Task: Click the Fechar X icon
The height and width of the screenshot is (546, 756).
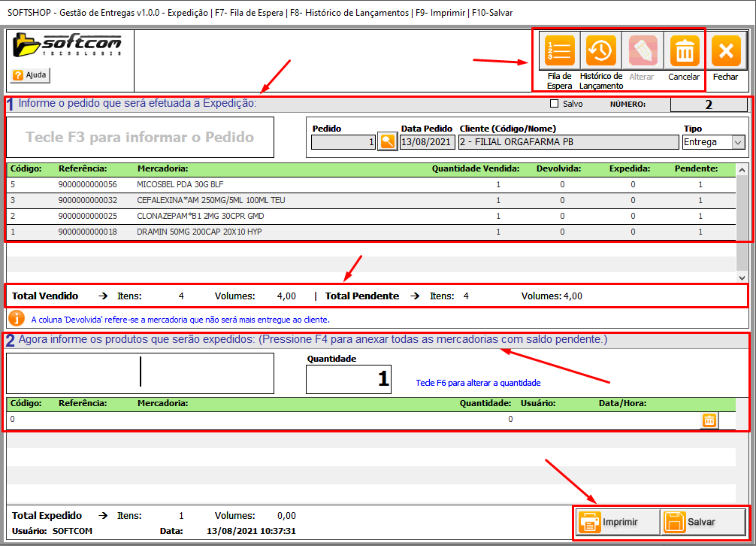Action: click(x=725, y=51)
